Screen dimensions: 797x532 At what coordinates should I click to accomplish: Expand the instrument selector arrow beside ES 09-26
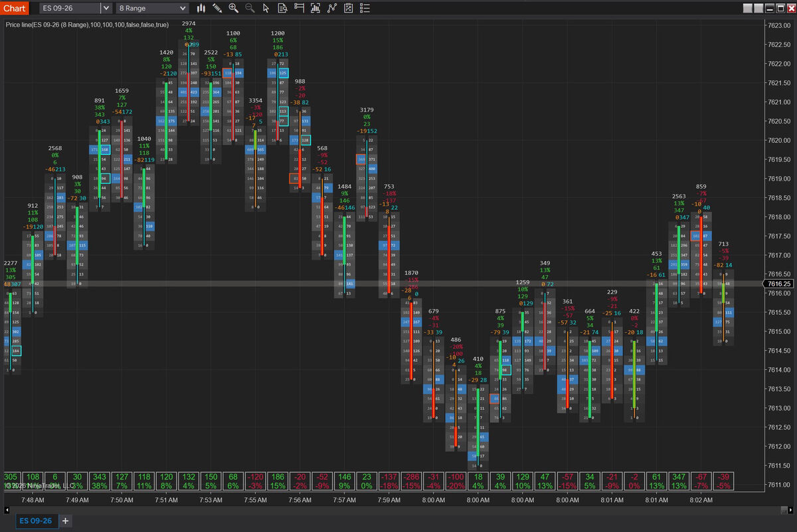tap(106, 8)
